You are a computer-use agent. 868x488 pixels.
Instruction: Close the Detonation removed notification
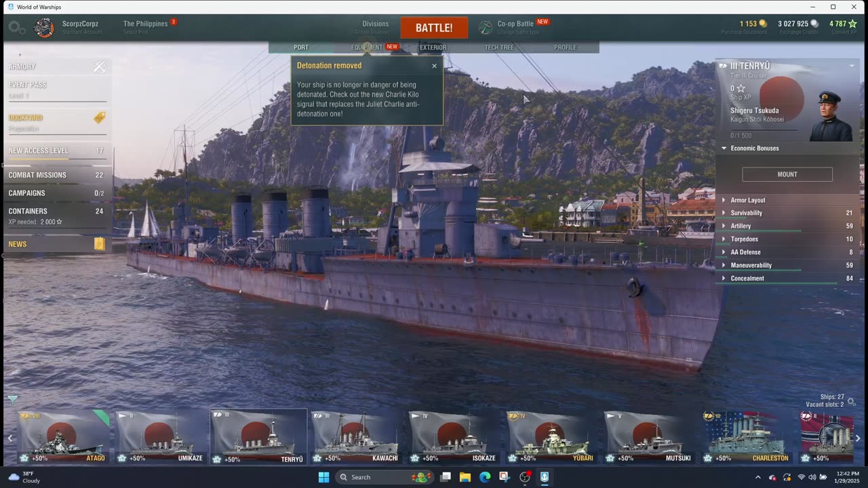coord(435,66)
